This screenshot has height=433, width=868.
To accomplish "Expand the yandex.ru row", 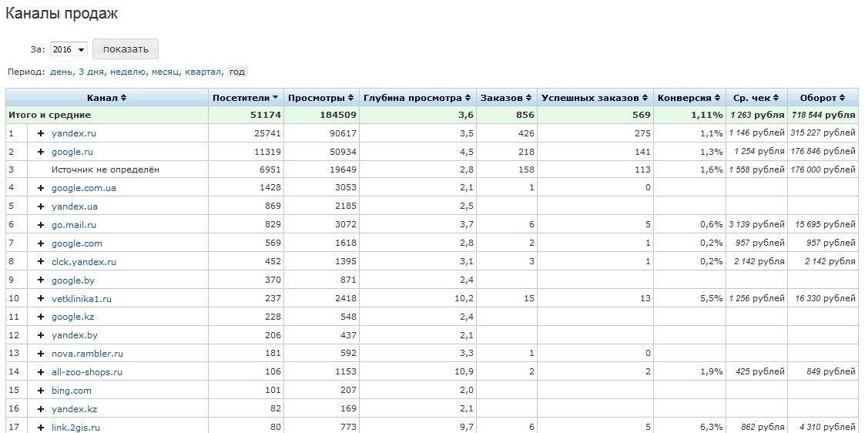I will tap(41, 133).
